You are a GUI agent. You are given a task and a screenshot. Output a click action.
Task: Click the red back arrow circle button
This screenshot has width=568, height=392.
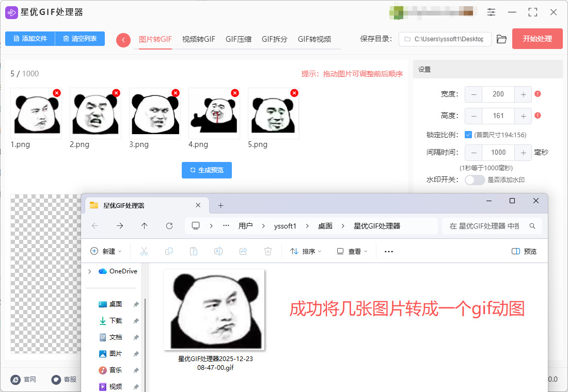point(123,40)
